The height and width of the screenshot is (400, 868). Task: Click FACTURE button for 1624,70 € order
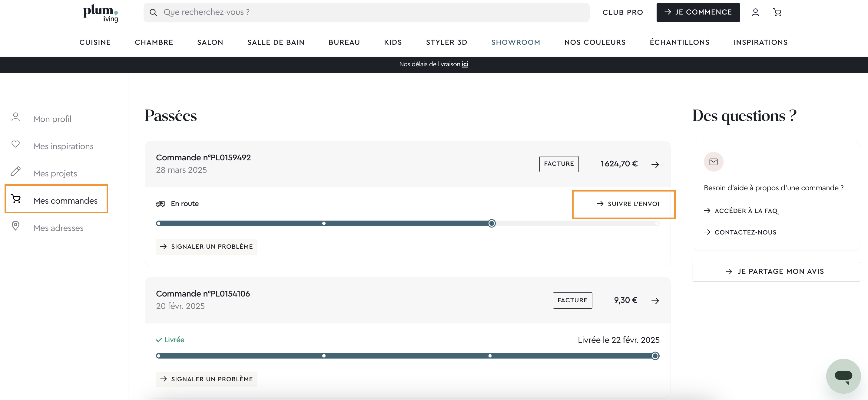pyautogui.click(x=559, y=164)
